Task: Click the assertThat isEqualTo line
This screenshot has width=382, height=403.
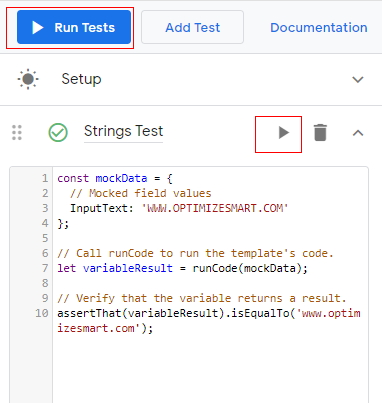Action: pos(209,321)
